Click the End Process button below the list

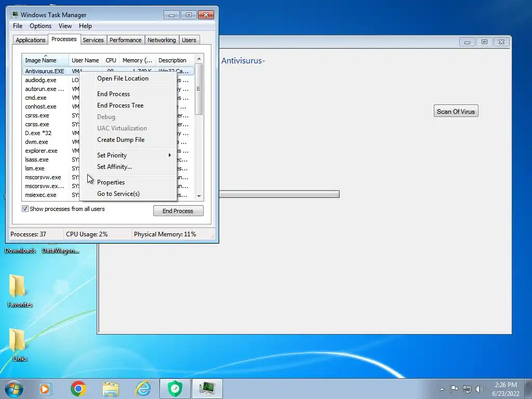178,211
